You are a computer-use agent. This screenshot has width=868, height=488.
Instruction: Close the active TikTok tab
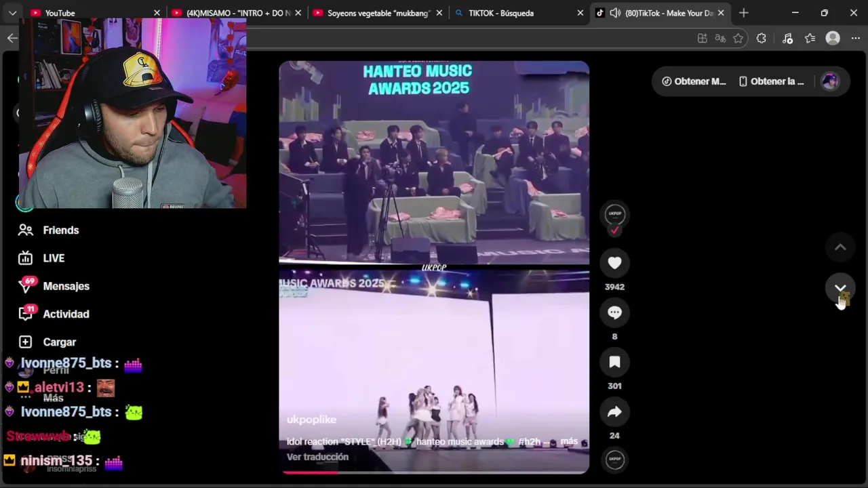click(x=721, y=13)
